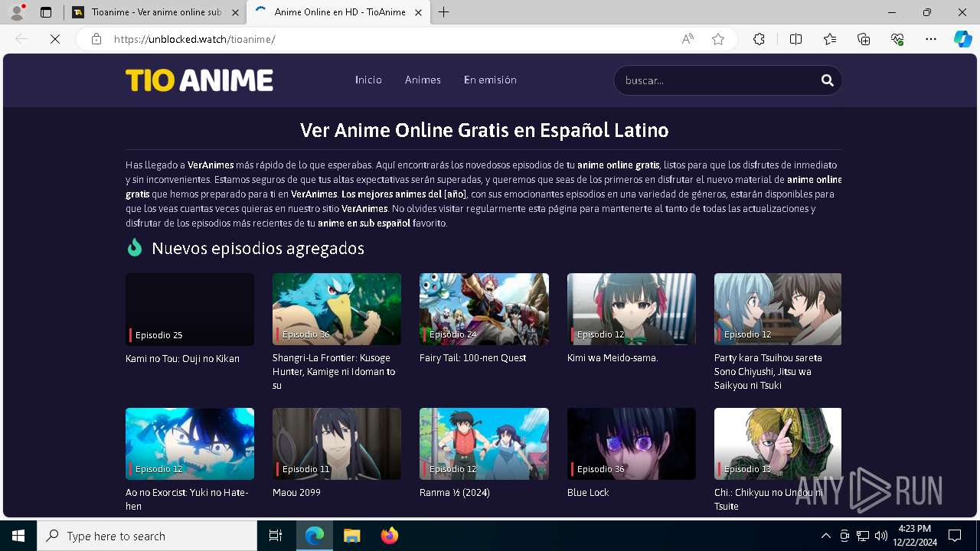Show hidden system tray icons

[x=825, y=536]
